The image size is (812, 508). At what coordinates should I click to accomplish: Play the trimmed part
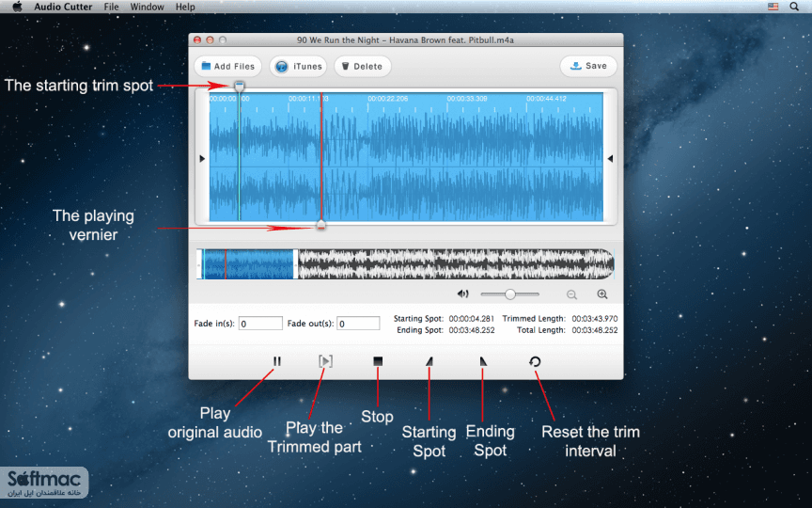pos(325,361)
